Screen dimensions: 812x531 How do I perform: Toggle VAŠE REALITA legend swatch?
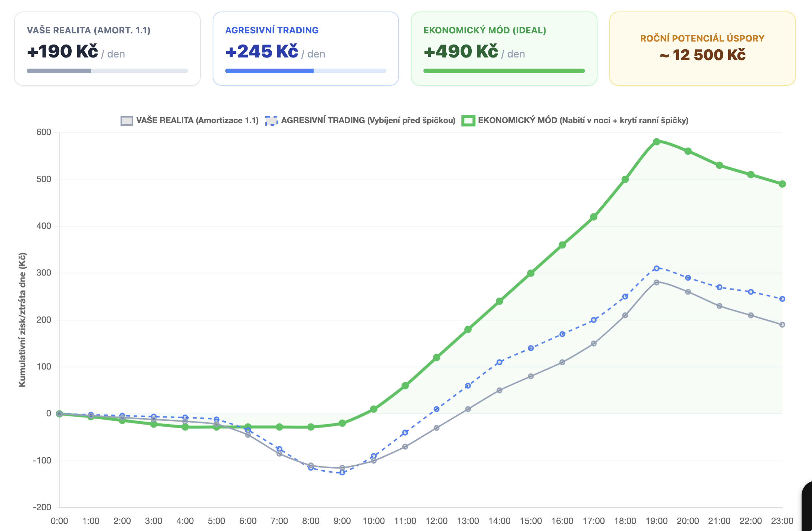127,121
